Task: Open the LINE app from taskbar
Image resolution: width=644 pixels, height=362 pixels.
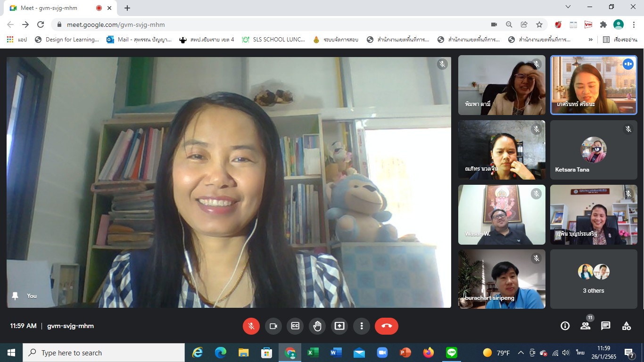Action: (451, 353)
